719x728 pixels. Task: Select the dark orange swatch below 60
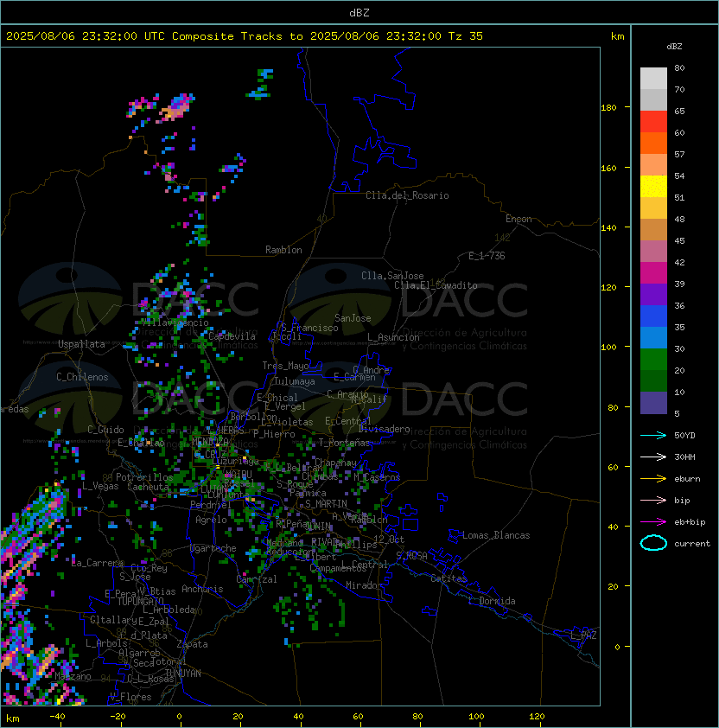pyautogui.click(x=653, y=143)
